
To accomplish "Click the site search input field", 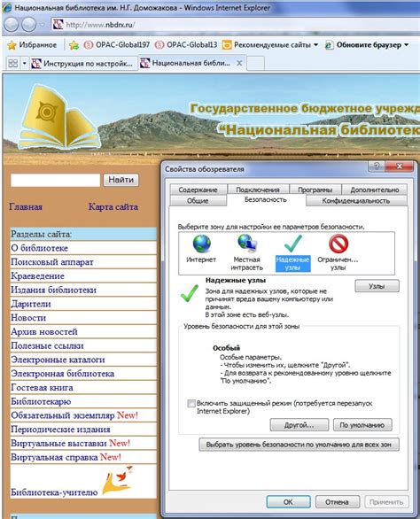I will (55, 180).
